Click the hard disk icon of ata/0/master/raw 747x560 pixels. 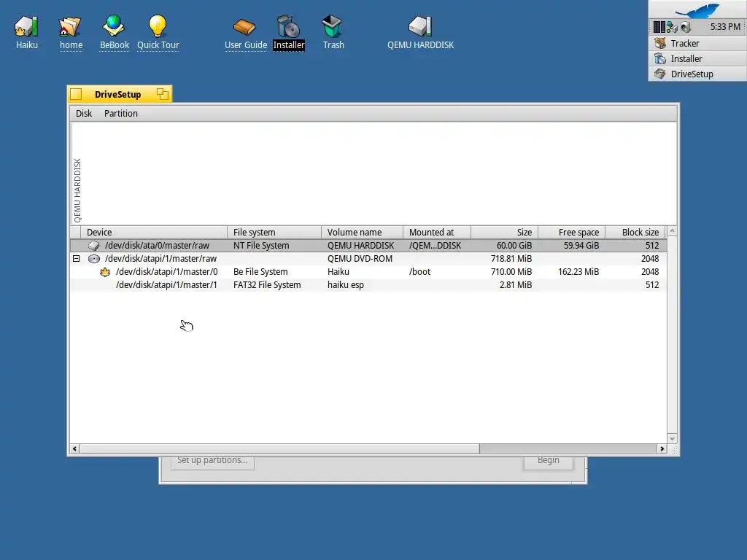[94, 246]
